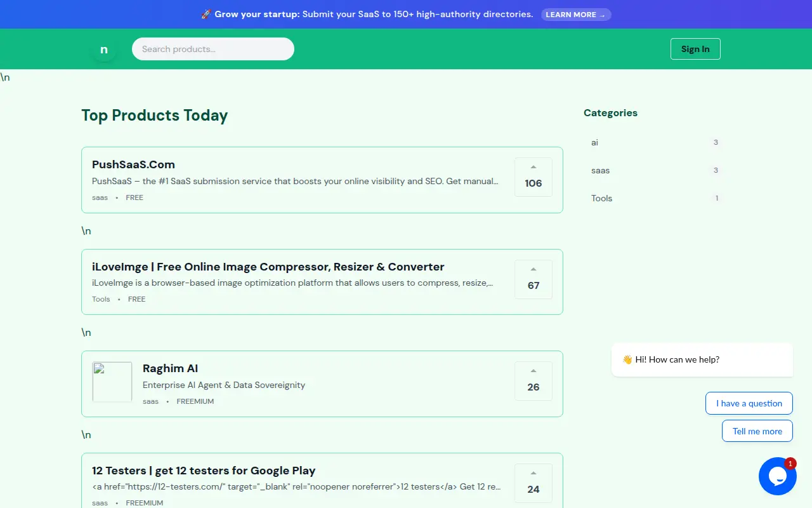Click the Learn More banner button
The width and height of the screenshot is (812, 508).
click(576, 15)
